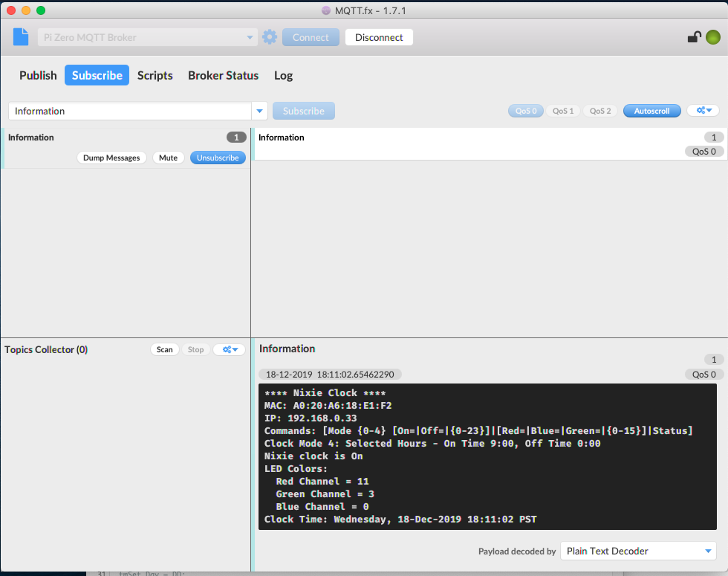The height and width of the screenshot is (576, 728).
Task: Click the padlock icon in the toolbar
Action: click(695, 36)
